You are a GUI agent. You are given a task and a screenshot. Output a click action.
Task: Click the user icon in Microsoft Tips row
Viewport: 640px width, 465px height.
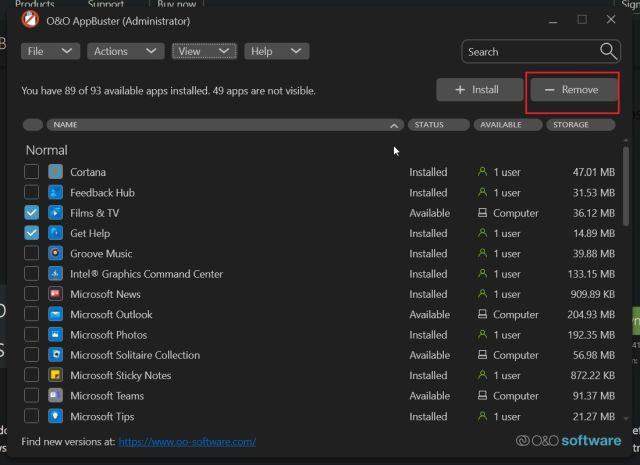pos(482,416)
